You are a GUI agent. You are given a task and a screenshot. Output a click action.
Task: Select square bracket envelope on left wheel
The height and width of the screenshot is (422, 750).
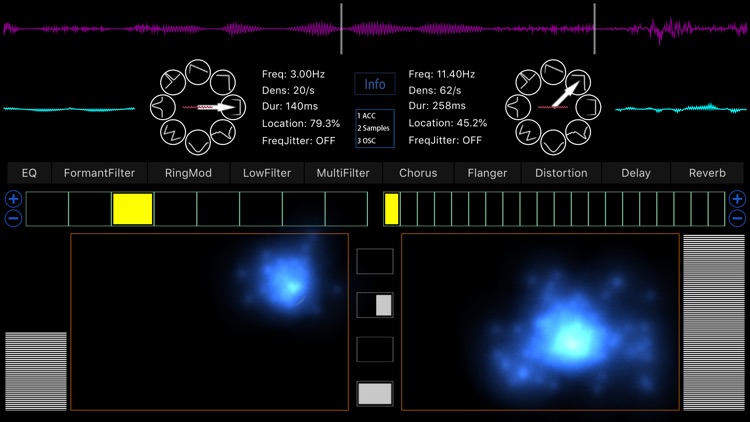click(x=233, y=107)
